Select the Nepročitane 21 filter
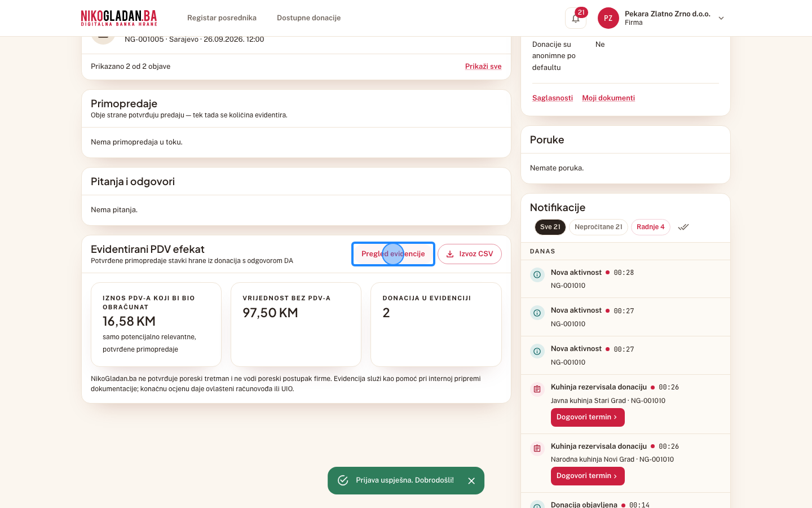Screen dimensions: 812x508 [x=598, y=227]
